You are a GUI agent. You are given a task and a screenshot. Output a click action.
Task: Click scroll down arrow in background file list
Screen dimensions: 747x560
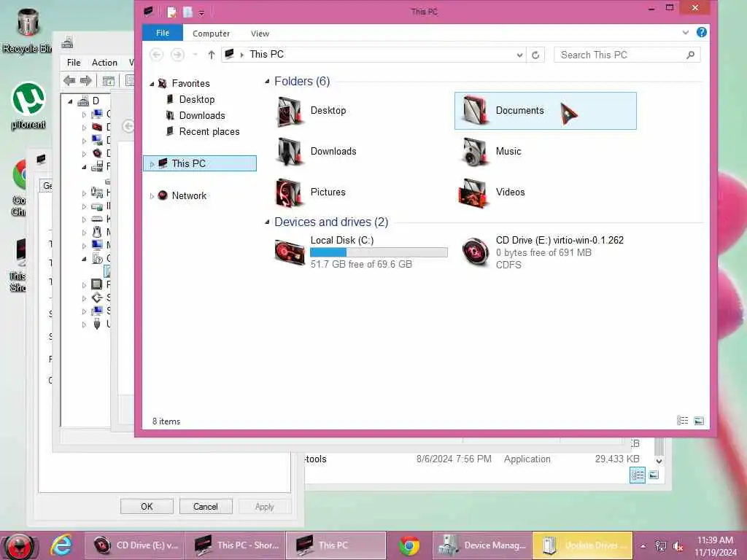click(x=659, y=461)
